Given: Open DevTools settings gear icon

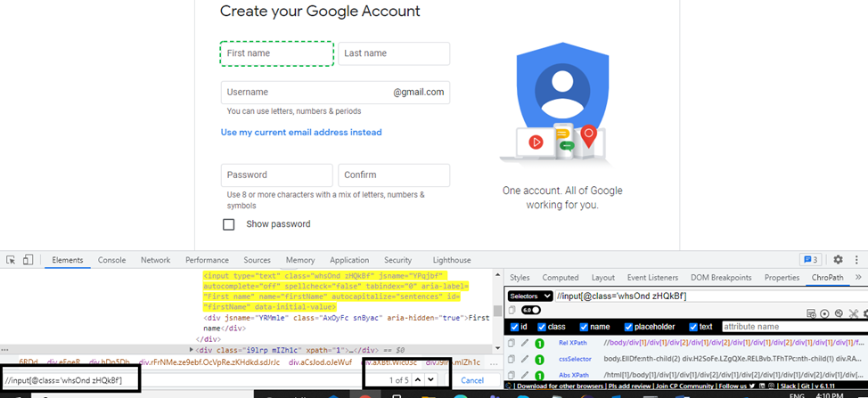Looking at the screenshot, I should [838, 259].
